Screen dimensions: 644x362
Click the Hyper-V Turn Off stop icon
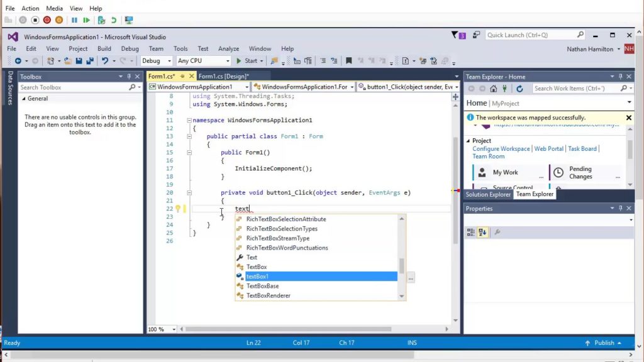(35, 20)
